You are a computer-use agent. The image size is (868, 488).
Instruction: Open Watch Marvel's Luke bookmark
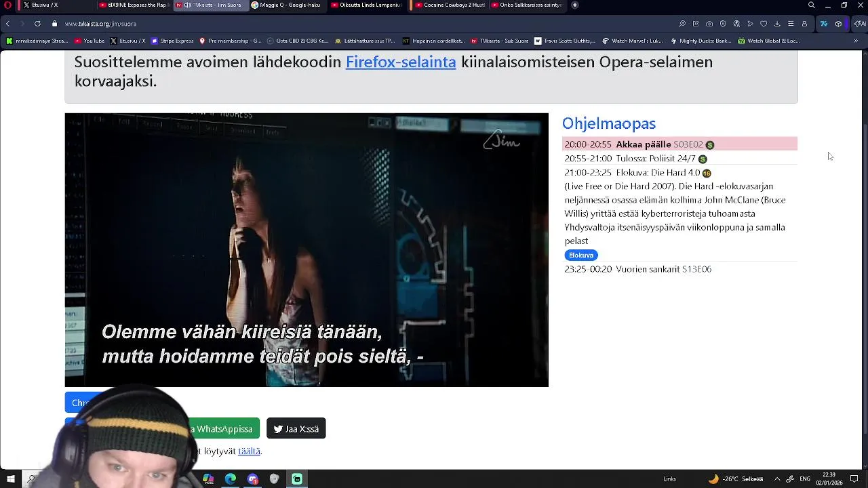point(632,41)
